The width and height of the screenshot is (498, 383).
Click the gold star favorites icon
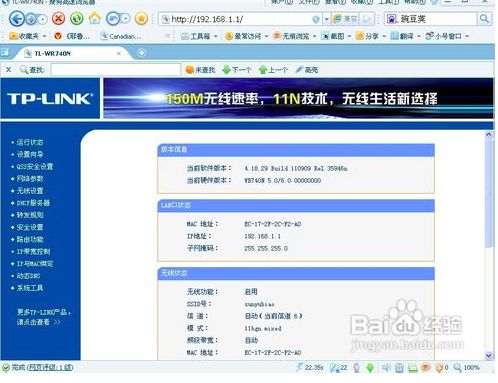click(x=141, y=19)
